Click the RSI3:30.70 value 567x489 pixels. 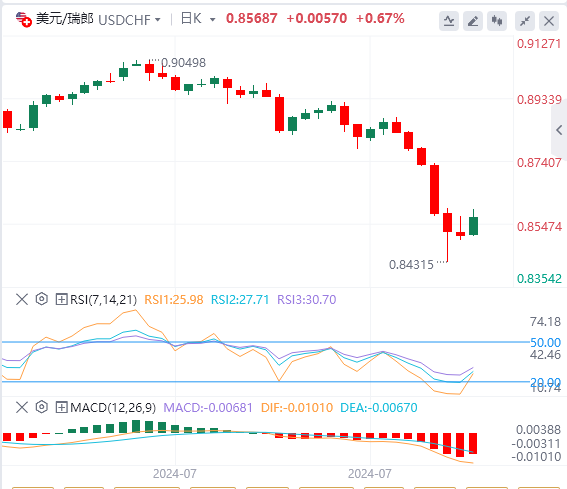(x=307, y=300)
